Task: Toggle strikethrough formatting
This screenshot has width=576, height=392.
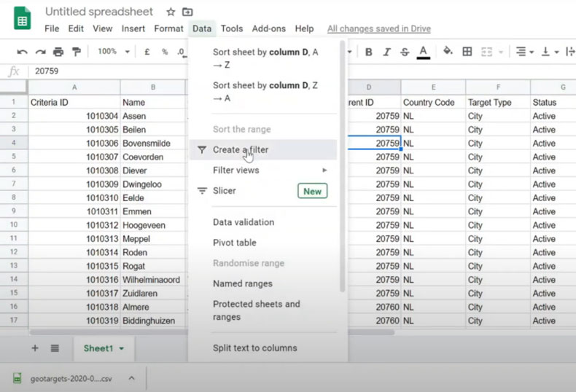Action: tap(405, 52)
